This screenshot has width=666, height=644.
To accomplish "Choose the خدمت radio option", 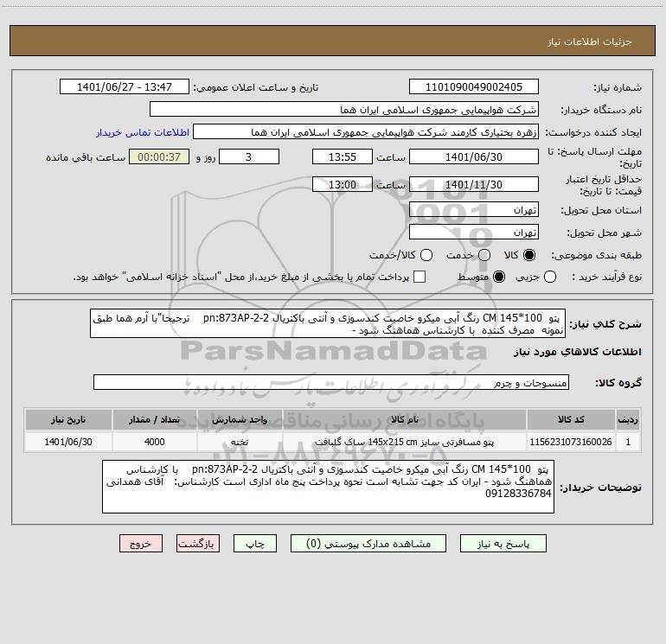I will (x=484, y=255).
